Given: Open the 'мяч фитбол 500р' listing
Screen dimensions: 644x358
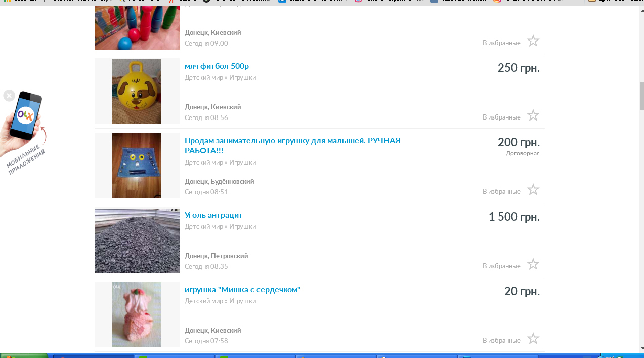Looking at the screenshot, I should tap(217, 66).
